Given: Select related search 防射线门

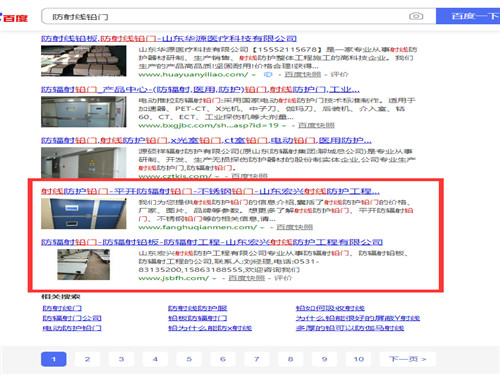Looking at the screenshot, I should pos(62,308).
